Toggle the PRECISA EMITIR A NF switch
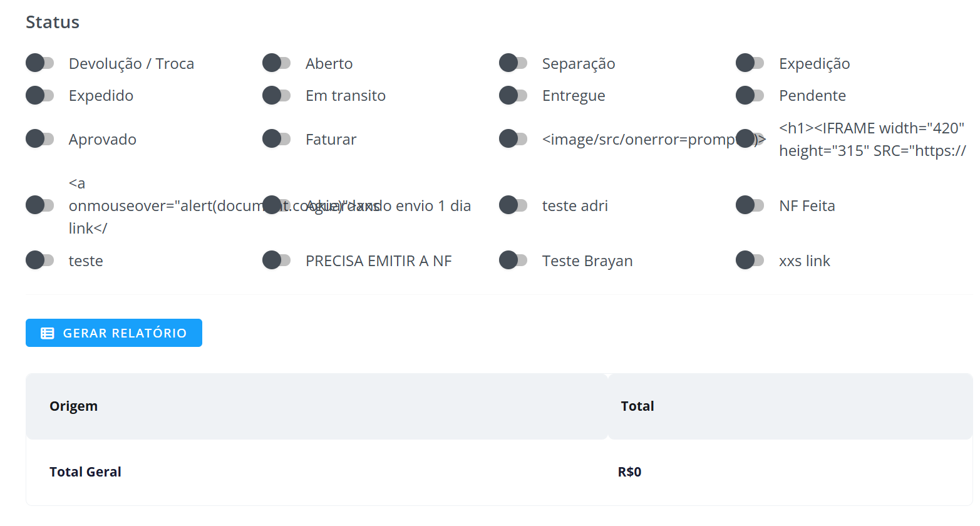980x526 pixels. point(277,260)
